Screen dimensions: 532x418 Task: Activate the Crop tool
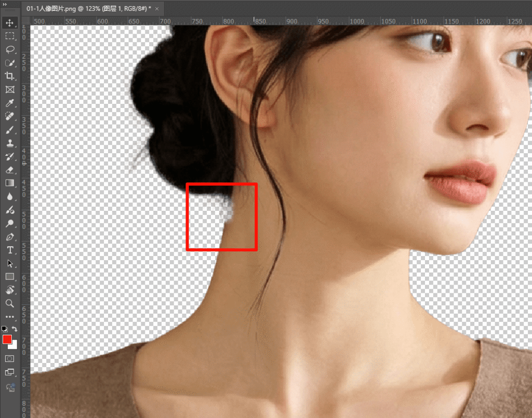[10, 76]
